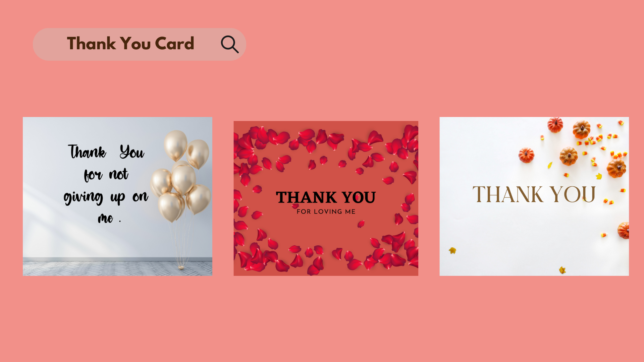Click the word Card in the search bar
644x362 pixels.
tap(174, 44)
